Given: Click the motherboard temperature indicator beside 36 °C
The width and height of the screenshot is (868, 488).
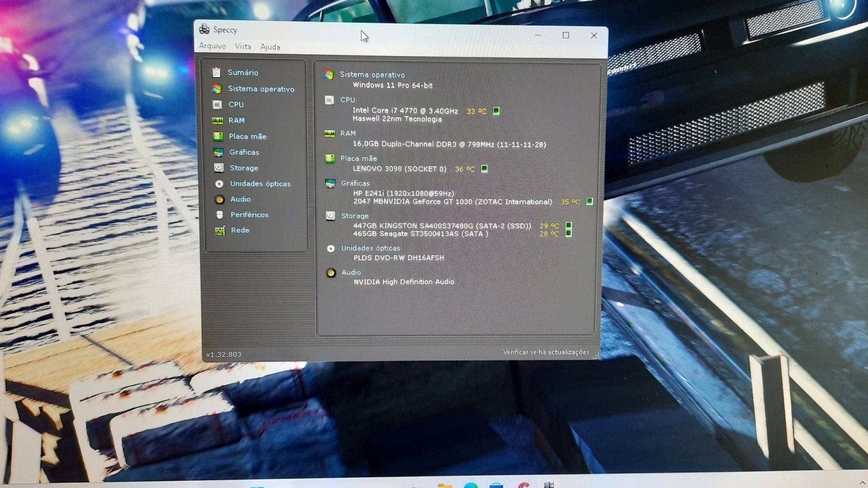Looking at the screenshot, I should [484, 169].
